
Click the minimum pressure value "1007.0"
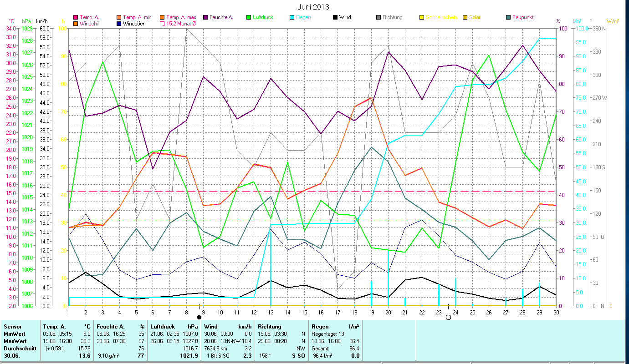[190, 334]
